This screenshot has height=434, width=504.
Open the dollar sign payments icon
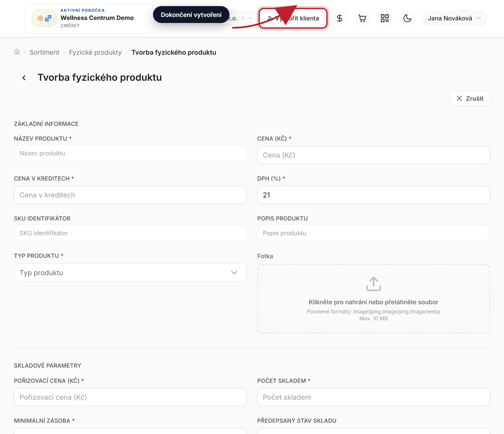[339, 18]
